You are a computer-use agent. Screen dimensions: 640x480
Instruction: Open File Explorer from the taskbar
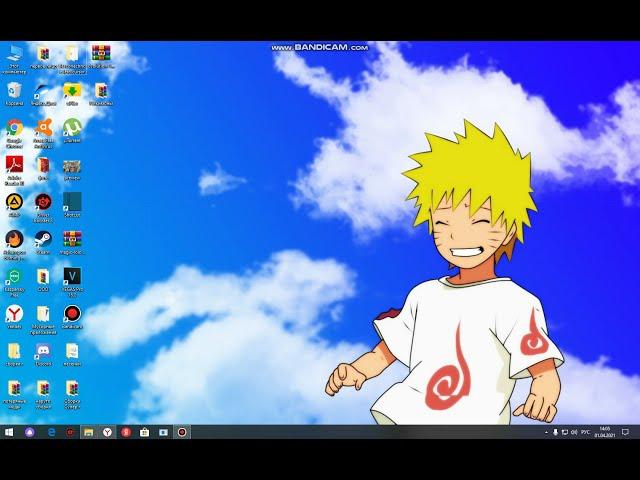click(88, 432)
